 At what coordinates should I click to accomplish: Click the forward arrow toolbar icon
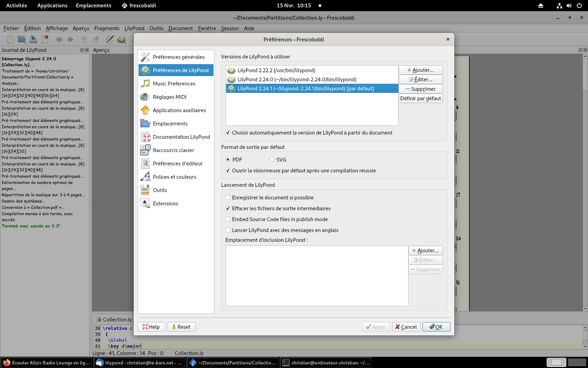(x=70, y=39)
